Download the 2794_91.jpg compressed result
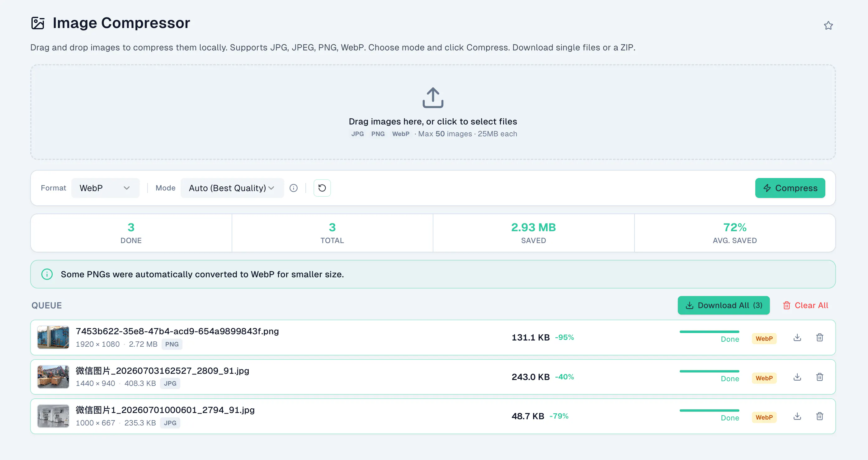868x460 pixels. (797, 416)
